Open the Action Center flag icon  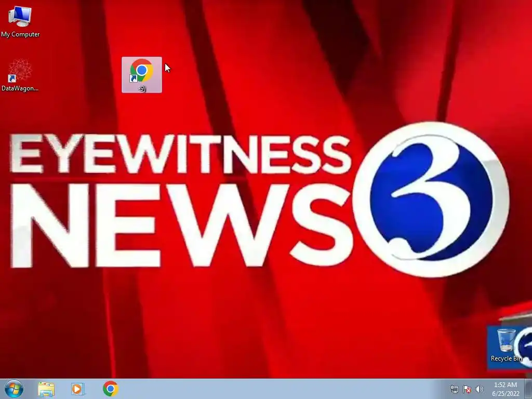467,389
